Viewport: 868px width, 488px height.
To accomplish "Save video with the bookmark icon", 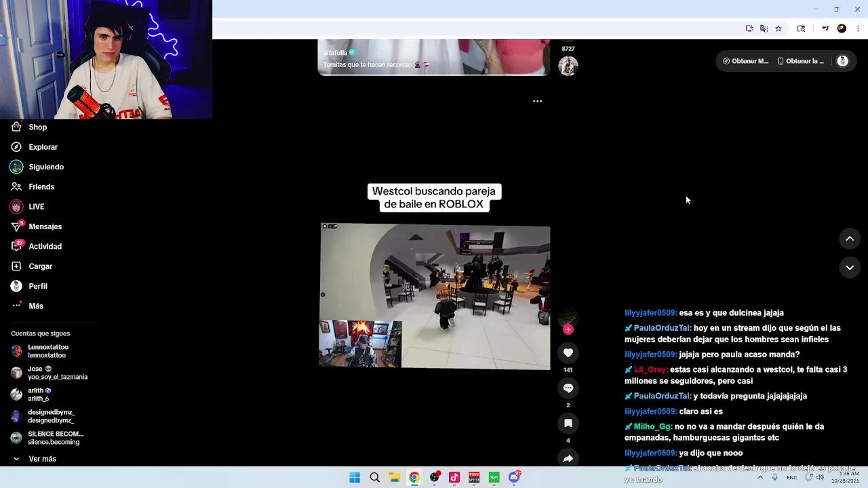I will pos(568,423).
